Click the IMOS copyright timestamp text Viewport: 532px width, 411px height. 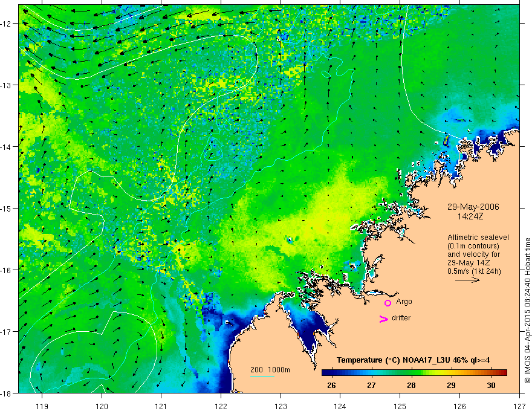click(527, 311)
